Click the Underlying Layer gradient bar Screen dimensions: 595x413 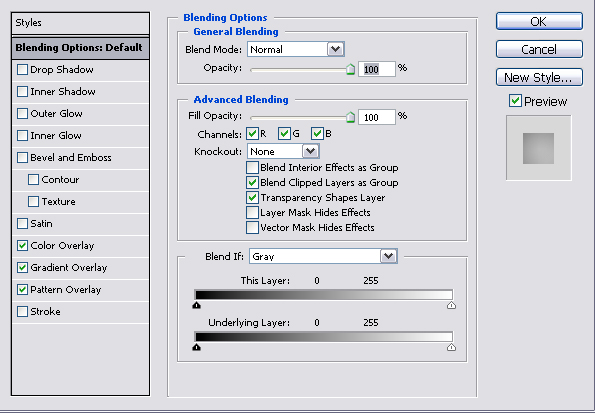pos(324,336)
